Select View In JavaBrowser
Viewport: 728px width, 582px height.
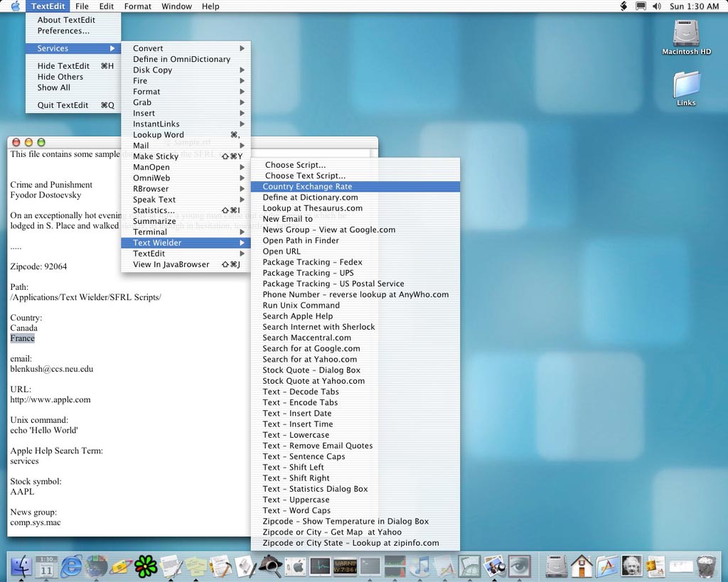point(186,264)
